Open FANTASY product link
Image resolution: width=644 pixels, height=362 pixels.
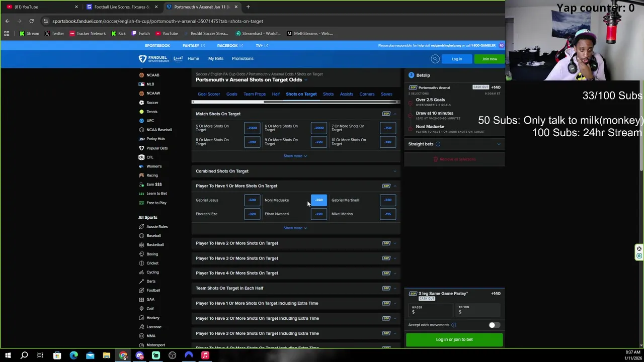click(194, 46)
